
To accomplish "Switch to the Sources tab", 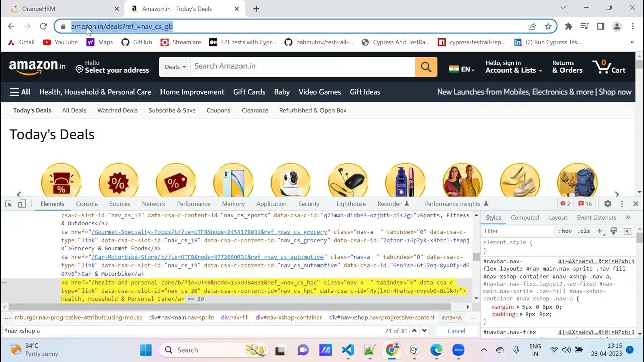I will click(x=120, y=204).
